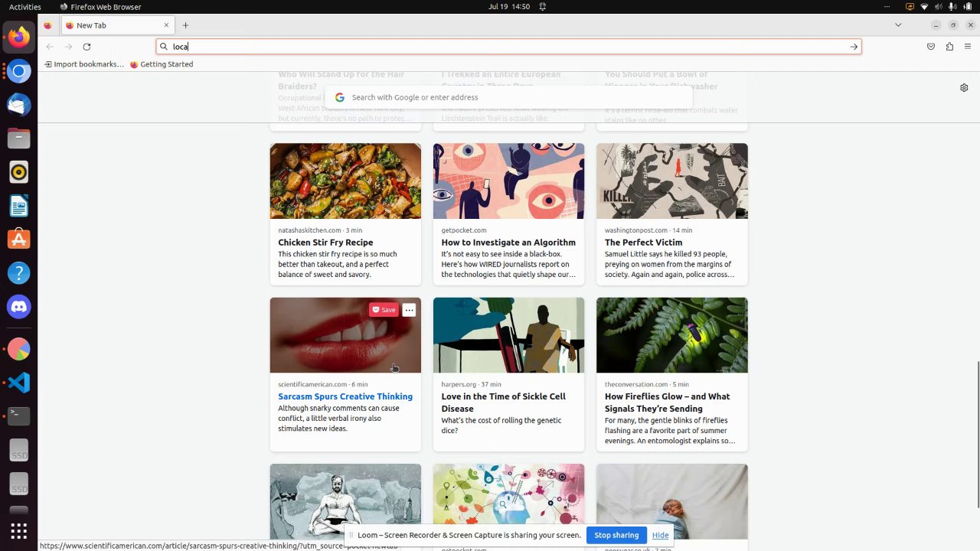Screen dimensions: 980x551
Task: Open the colorful pie chart app in dock
Action: [19, 350]
